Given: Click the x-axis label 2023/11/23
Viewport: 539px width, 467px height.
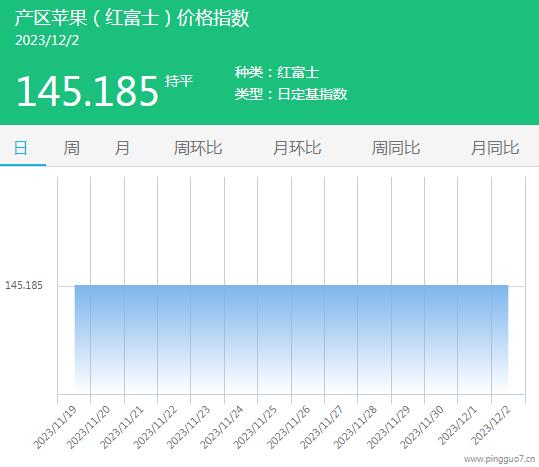Looking at the screenshot, I should tap(188, 427).
